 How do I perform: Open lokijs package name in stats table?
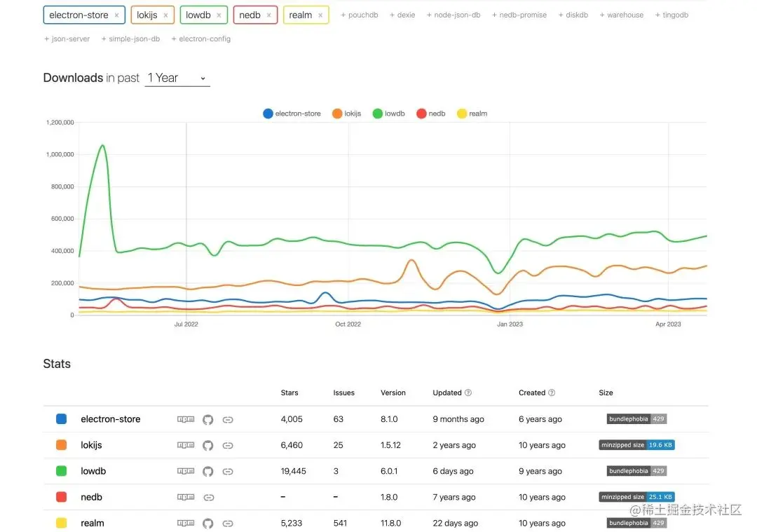(x=91, y=445)
